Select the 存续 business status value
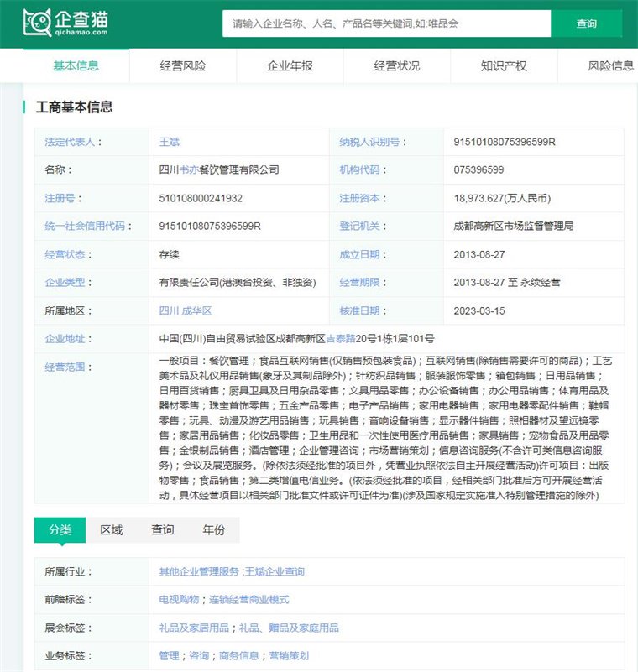Viewport: 638px width, 672px height. pos(169,254)
